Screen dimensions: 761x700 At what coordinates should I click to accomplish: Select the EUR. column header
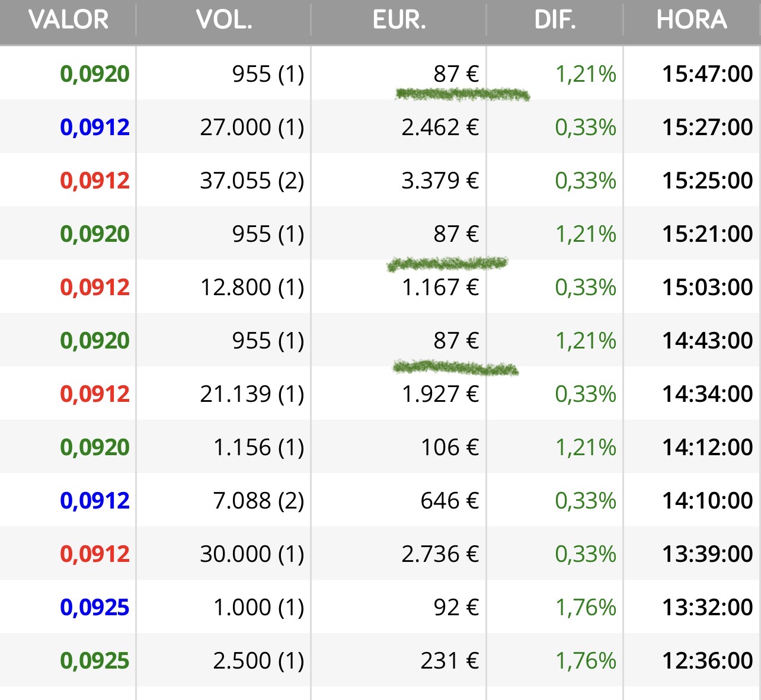pyautogui.click(x=399, y=20)
